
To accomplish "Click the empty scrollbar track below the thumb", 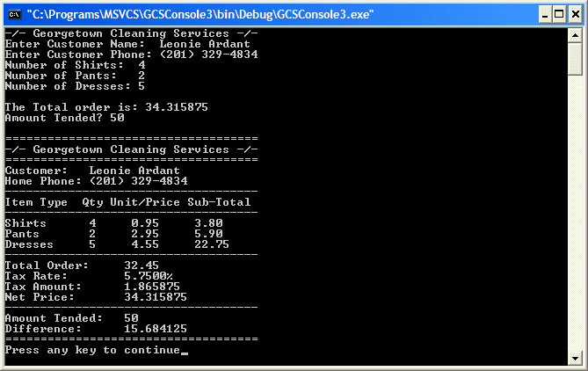I will 575,213.
